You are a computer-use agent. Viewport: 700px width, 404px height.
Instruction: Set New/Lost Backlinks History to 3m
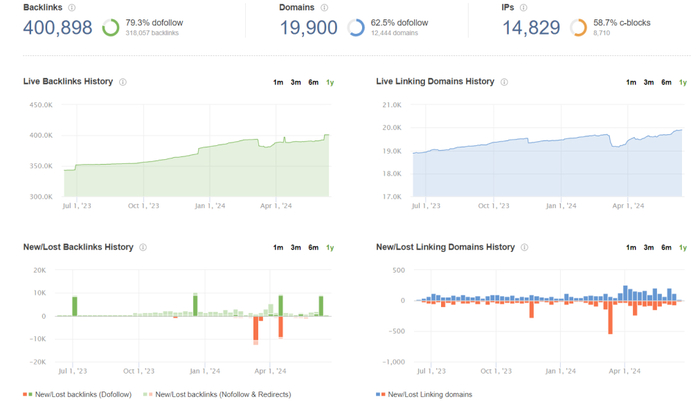[296, 247]
